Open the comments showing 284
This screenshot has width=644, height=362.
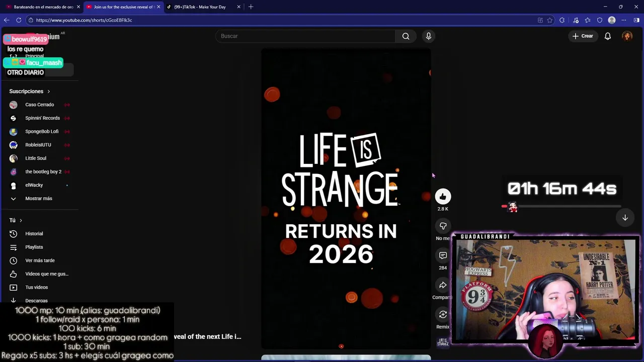(443, 255)
